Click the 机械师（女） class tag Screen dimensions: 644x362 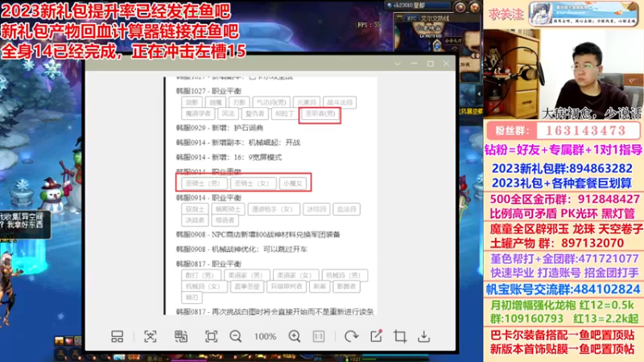[204, 286]
